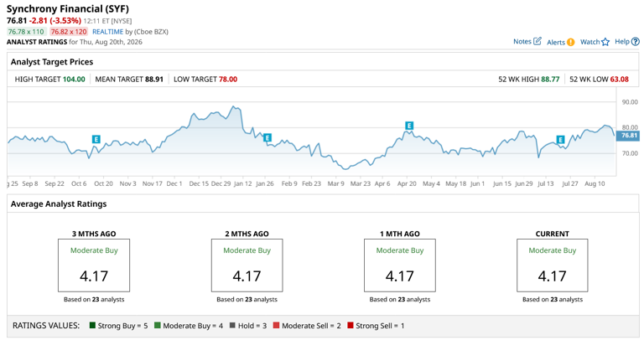Click the 2 MTHS AGO rating box
644x340 pixels.
tap(247, 265)
